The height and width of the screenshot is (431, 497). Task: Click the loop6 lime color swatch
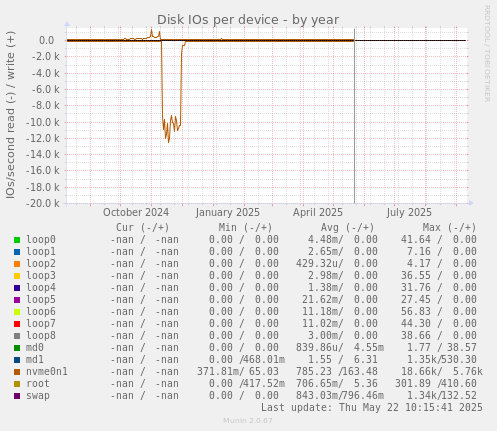17,312
